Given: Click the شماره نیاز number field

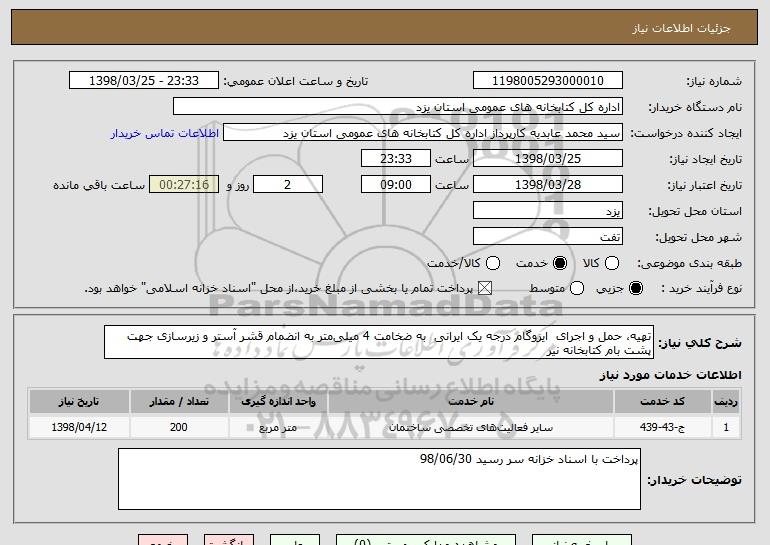Looking at the screenshot, I should pyautogui.click(x=546, y=81).
